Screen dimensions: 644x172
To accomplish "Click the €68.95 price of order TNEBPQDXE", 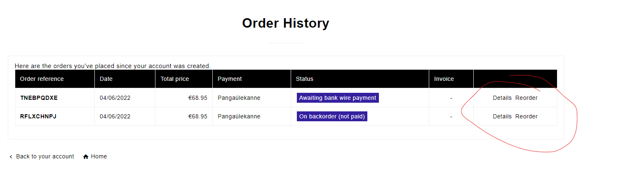I will point(197,98).
